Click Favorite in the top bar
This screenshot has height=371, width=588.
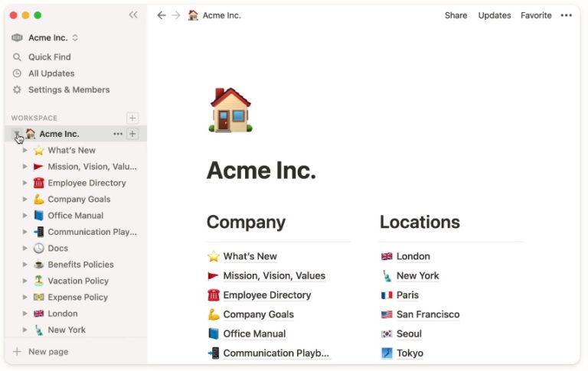(x=536, y=15)
